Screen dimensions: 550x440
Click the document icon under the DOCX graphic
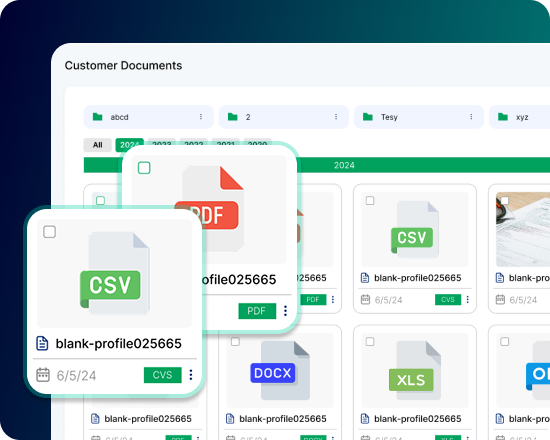(230, 419)
